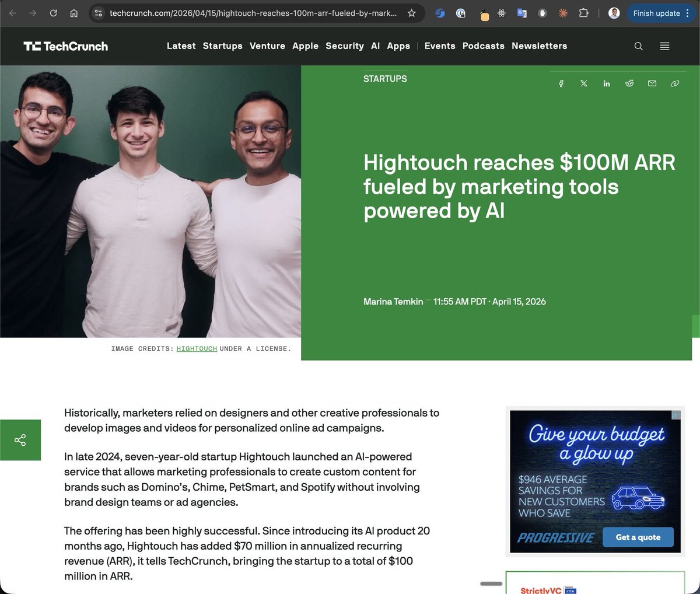Share article on X icon

(584, 83)
